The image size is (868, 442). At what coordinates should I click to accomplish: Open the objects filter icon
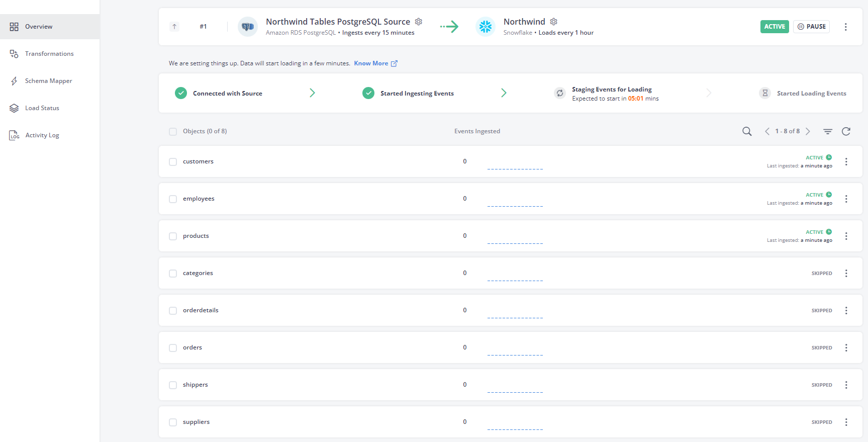(x=828, y=131)
